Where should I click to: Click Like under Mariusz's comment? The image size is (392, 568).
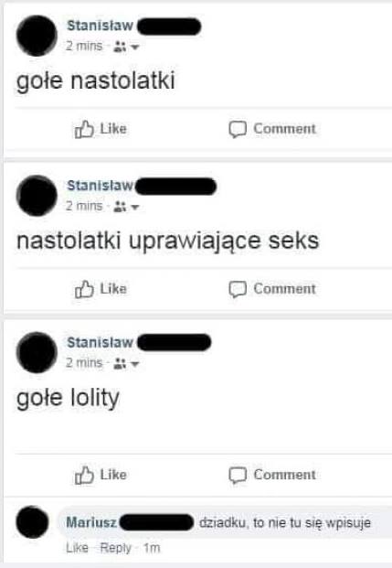[77, 548]
